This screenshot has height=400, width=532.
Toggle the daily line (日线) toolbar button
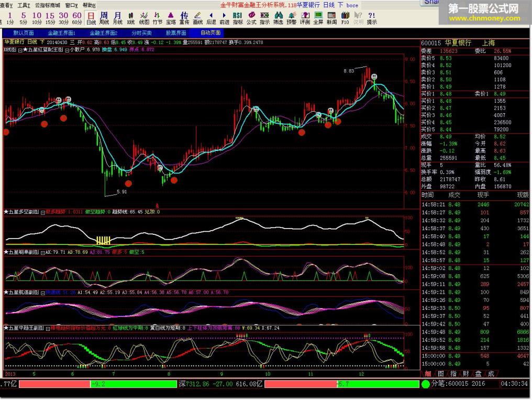(x=91, y=18)
